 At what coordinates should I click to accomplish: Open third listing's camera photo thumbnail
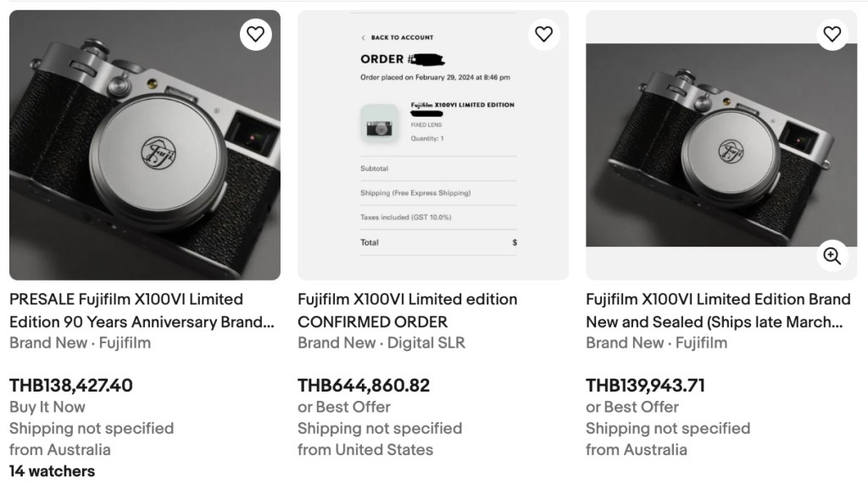[x=721, y=146]
